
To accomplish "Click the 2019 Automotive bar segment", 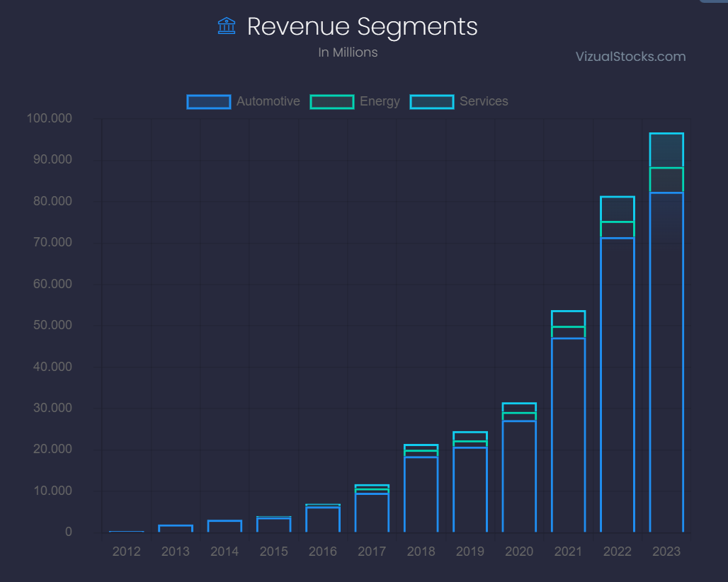I will point(470,489).
